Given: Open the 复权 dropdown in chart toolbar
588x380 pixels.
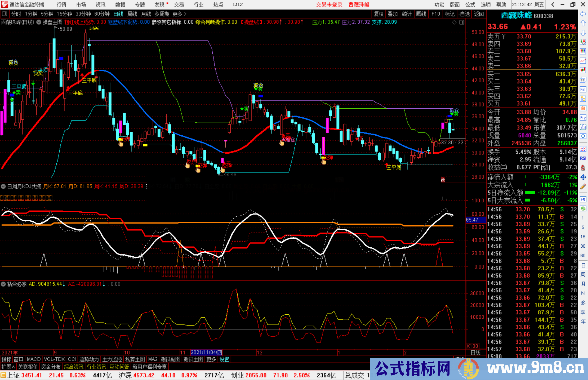Looking at the screenshot, I should point(378,14).
